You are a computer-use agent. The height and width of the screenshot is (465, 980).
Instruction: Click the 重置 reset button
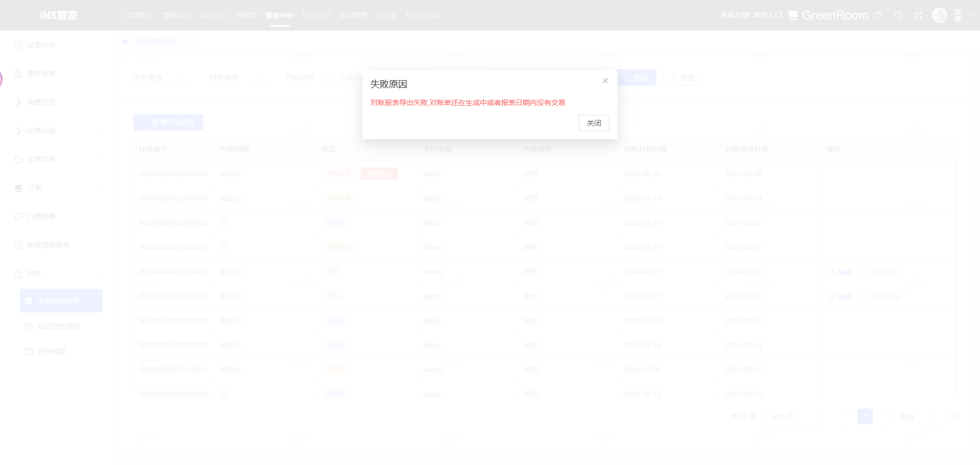683,78
